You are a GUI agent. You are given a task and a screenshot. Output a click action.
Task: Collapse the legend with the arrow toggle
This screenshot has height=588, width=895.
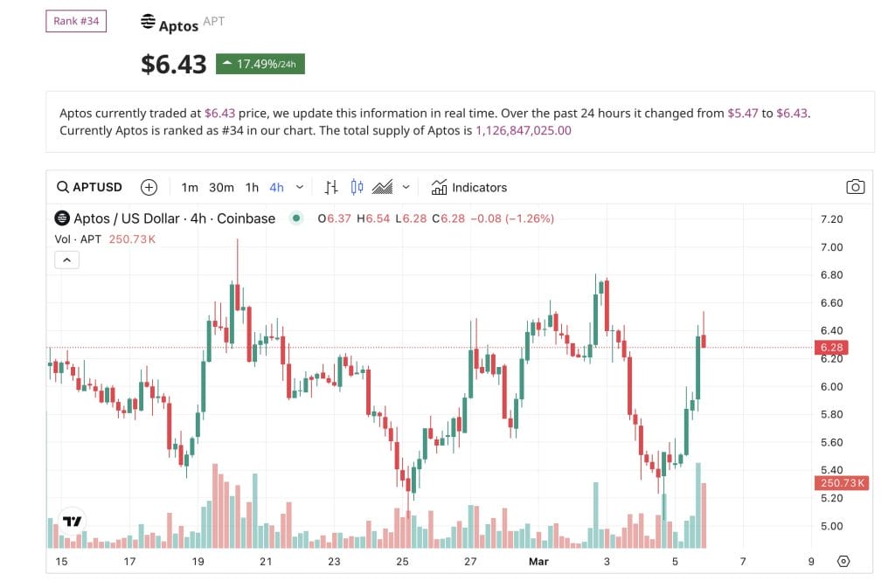pos(67,259)
